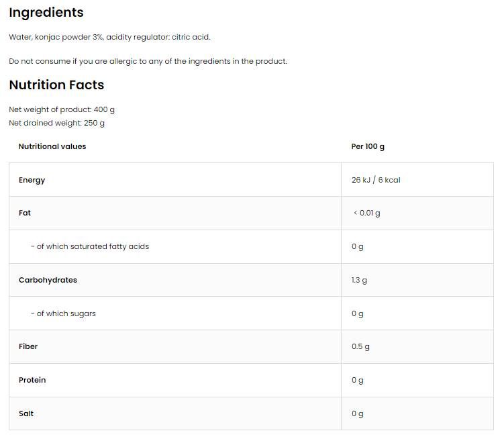
Task: Click the Nutrition Facts heading
Action: 56,85
